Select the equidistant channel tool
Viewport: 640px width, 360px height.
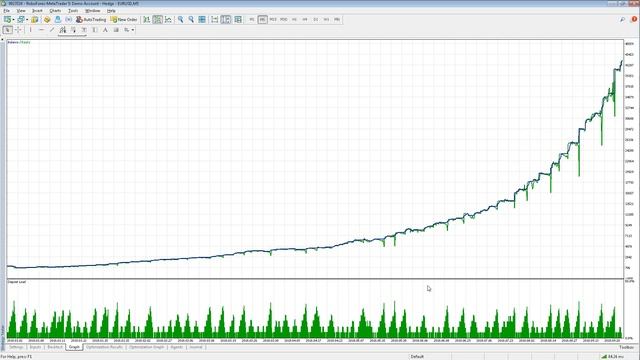point(62,30)
